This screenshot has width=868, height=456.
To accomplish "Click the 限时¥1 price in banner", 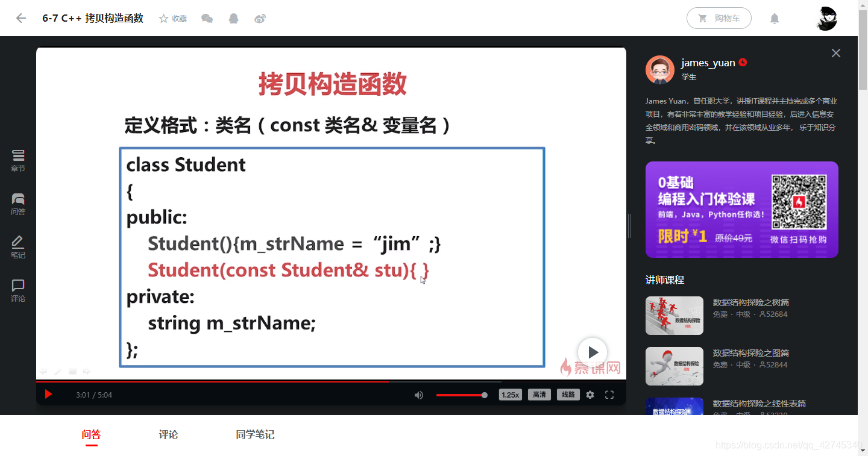I will click(x=682, y=236).
